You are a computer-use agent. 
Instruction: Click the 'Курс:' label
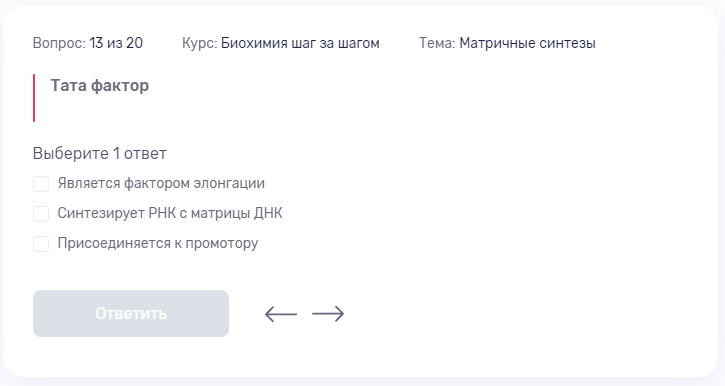point(199,43)
